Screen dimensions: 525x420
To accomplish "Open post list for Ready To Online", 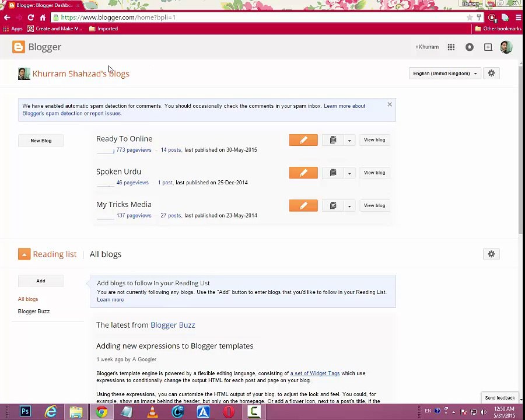I will 333,139.
